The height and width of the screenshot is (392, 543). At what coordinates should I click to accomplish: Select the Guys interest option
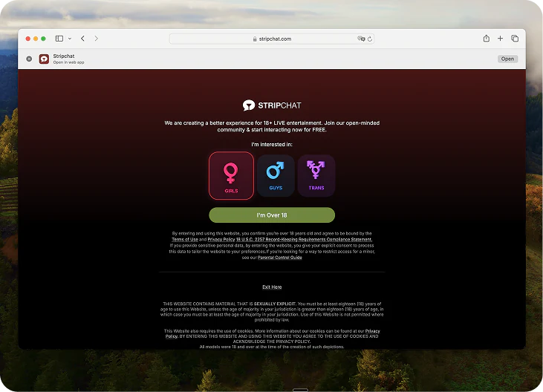point(276,176)
